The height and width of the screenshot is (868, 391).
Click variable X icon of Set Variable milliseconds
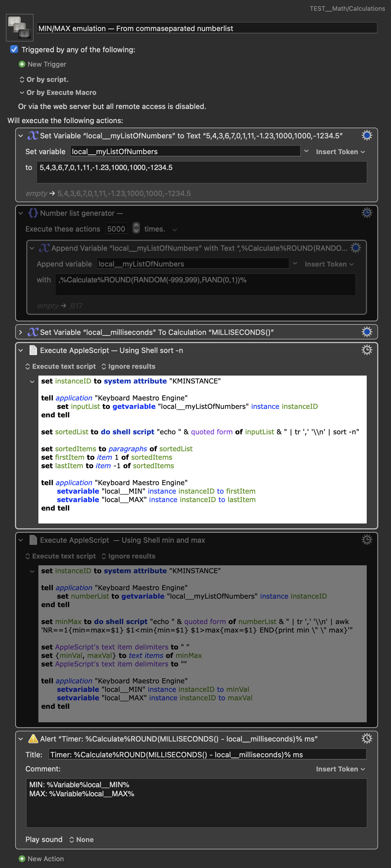tap(33, 332)
